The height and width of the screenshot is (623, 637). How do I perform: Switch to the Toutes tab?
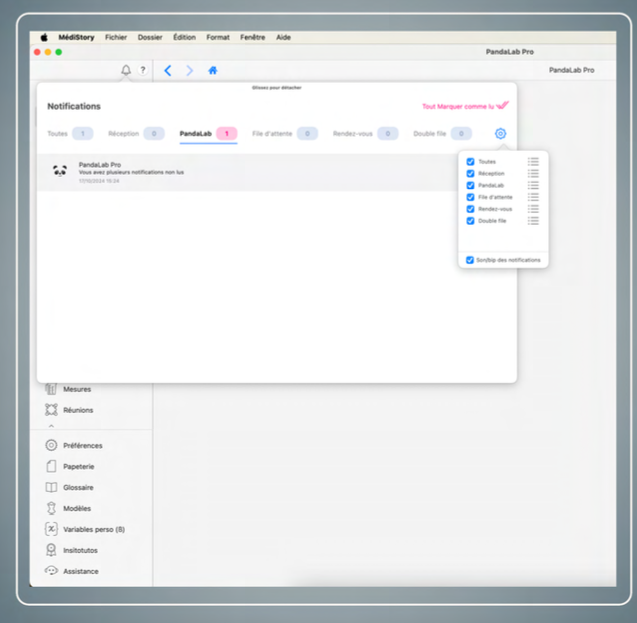(70, 134)
